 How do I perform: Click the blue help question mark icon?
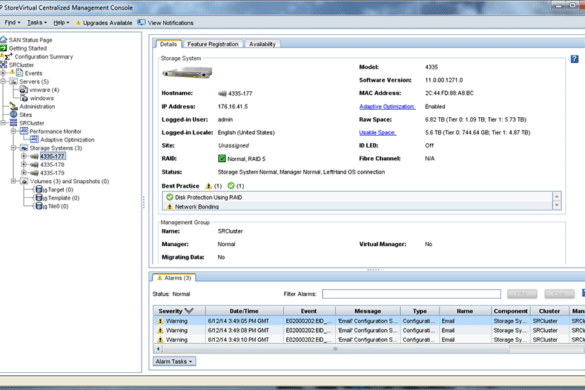[x=574, y=59]
